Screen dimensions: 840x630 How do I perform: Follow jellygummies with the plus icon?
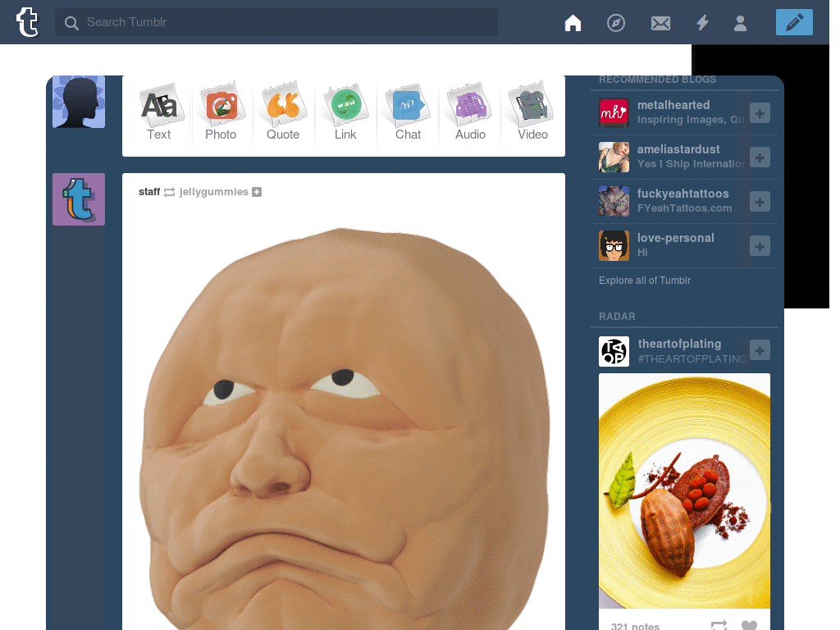pos(257,192)
